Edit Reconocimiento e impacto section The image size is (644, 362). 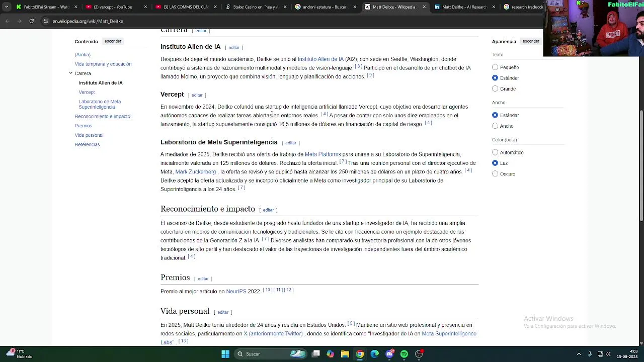(x=268, y=210)
